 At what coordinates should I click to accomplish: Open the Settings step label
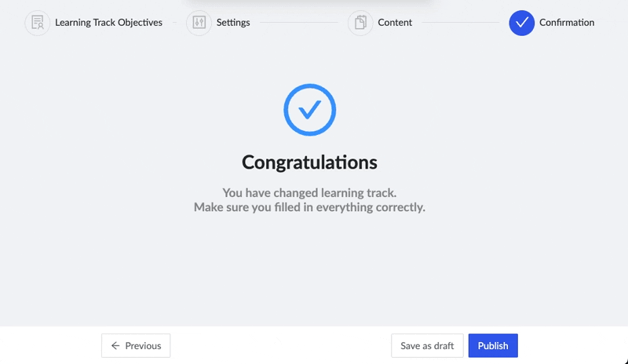click(x=233, y=23)
